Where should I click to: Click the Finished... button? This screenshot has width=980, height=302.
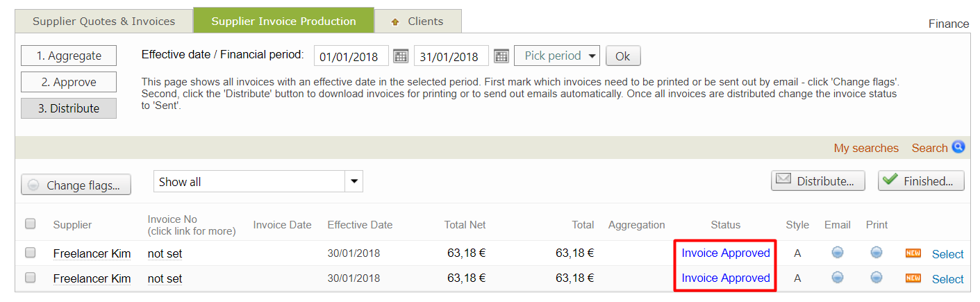coord(920,181)
